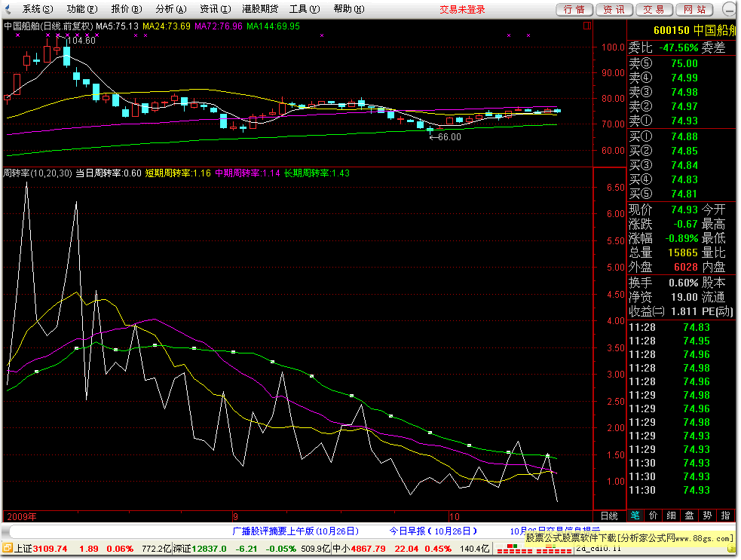Click the red-green bar indicator in status bar
Viewport: 741px width, 560px height.
(533, 549)
